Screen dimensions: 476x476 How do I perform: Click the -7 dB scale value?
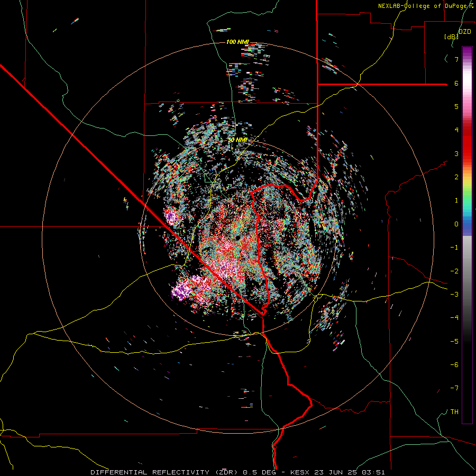[x=454, y=388]
